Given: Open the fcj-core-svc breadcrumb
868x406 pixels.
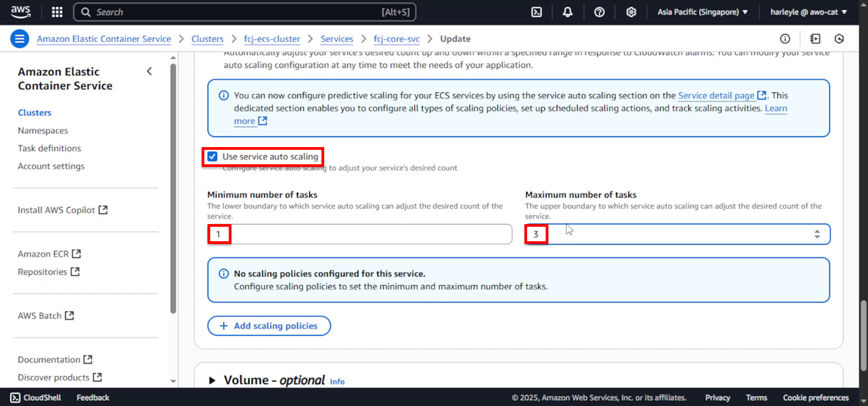Looking at the screenshot, I should (396, 39).
